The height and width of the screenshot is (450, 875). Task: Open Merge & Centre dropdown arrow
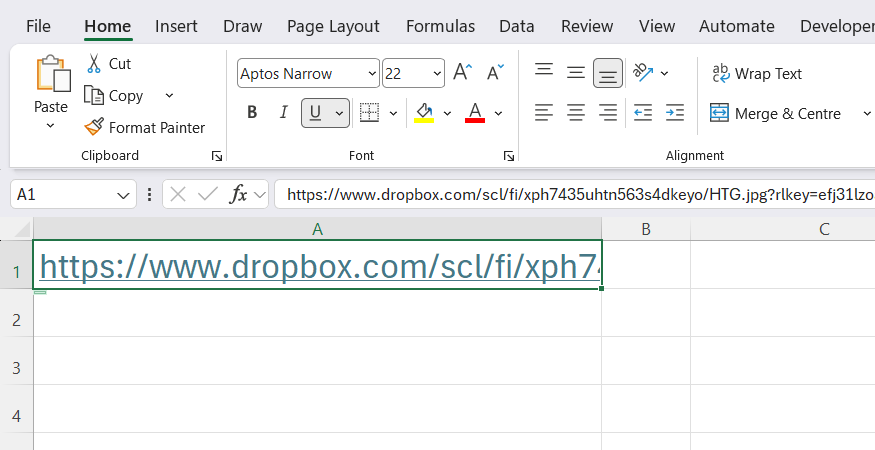coord(867,113)
